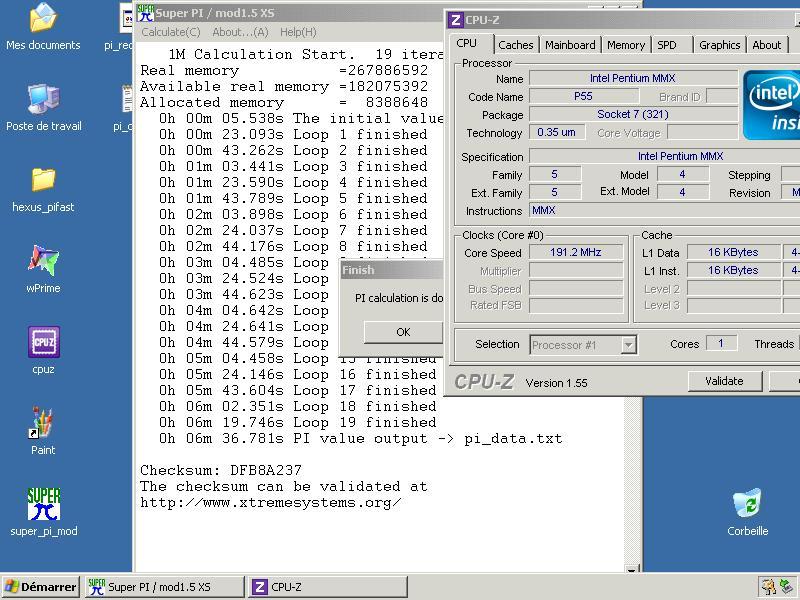
Task: Open the Help(H) menu in Super PI
Action: pos(298,32)
